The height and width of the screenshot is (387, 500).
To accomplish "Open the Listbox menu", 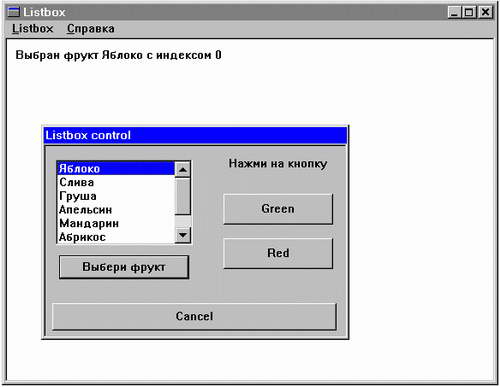I will tap(33, 29).
